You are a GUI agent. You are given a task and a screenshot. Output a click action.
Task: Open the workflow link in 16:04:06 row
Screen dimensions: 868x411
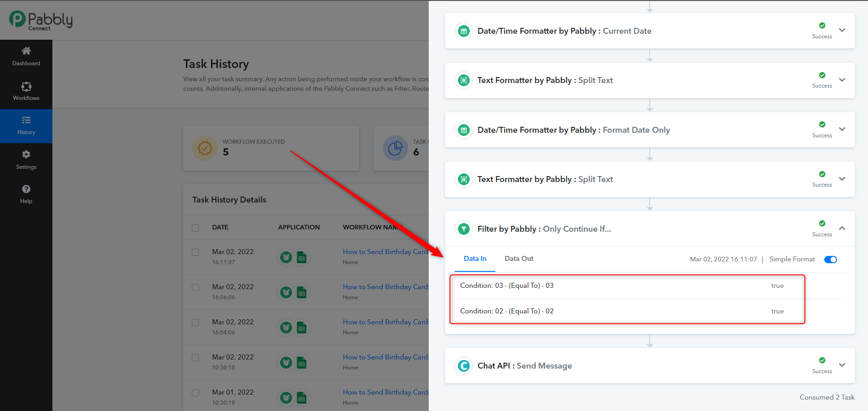coord(385,322)
